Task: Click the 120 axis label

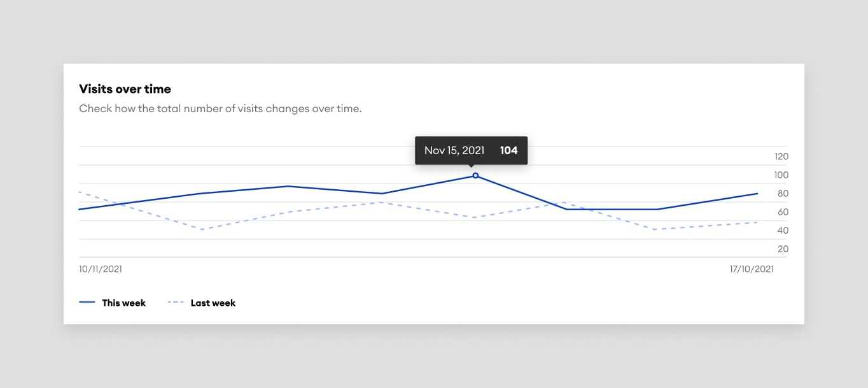Action: click(x=781, y=156)
